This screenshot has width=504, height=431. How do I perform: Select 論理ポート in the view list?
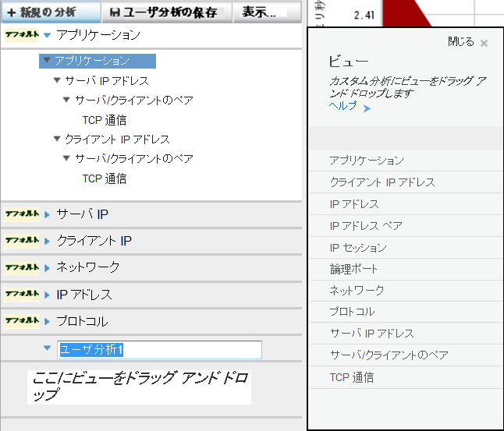[x=406, y=269]
